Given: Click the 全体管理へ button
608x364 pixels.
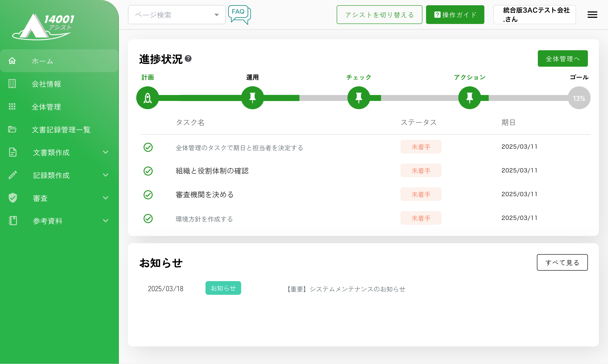Looking at the screenshot, I should pos(562,59).
